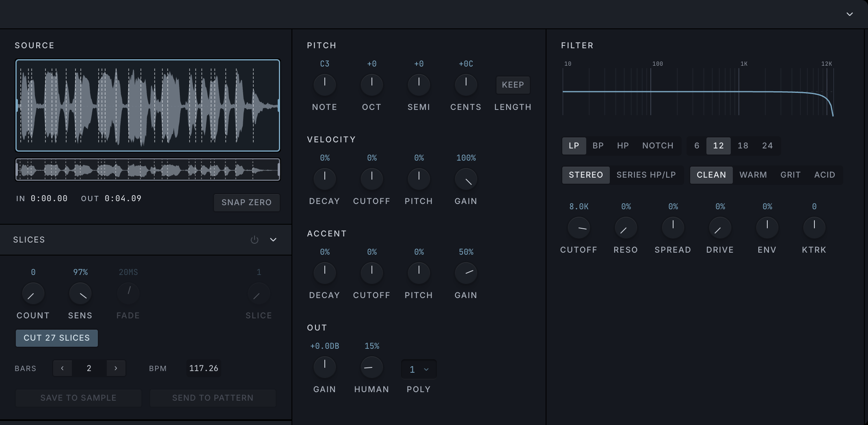Increase bars with right arrow
The height and width of the screenshot is (425, 868).
coord(116,368)
